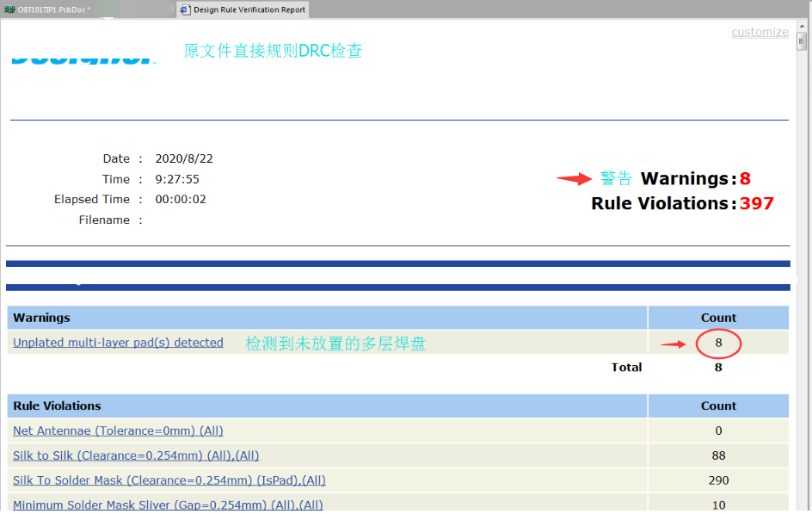Click the Warnings table header
The height and width of the screenshot is (514, 812).
click(x=41, y=318)
